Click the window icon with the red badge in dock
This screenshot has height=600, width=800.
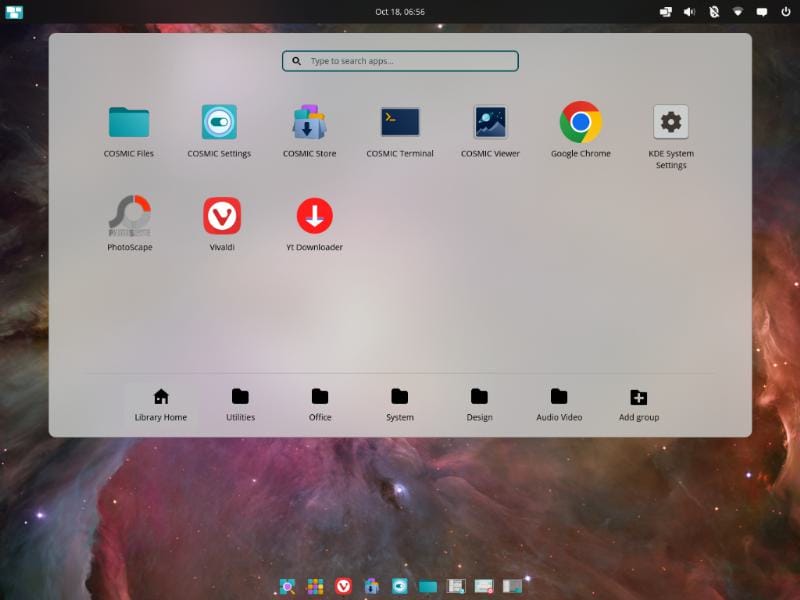[484, 586]
